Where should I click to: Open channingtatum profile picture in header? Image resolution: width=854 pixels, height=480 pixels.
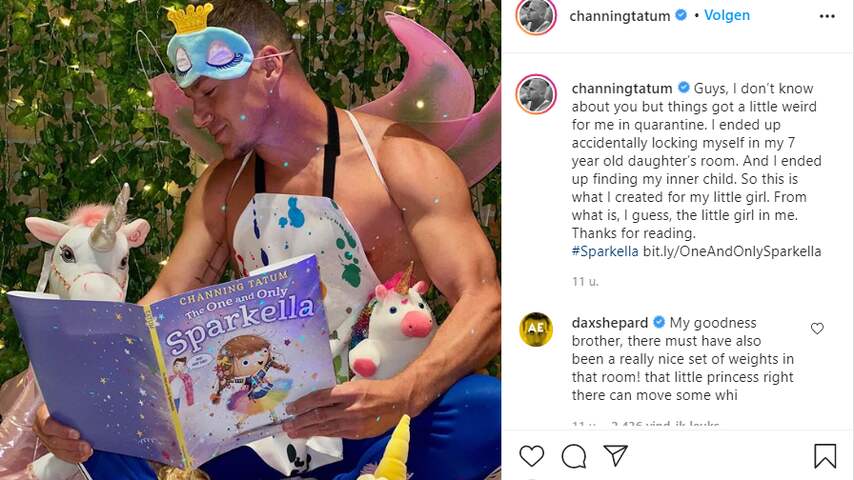536,16
